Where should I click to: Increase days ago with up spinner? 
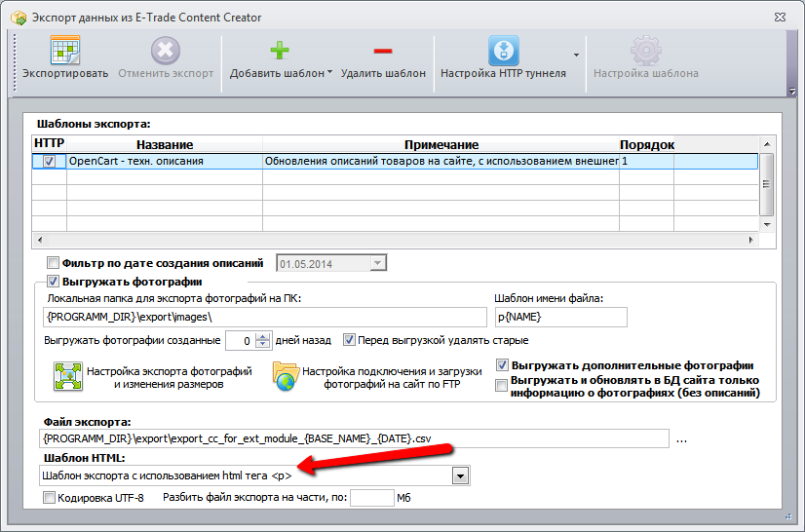[x=263, y=336]
